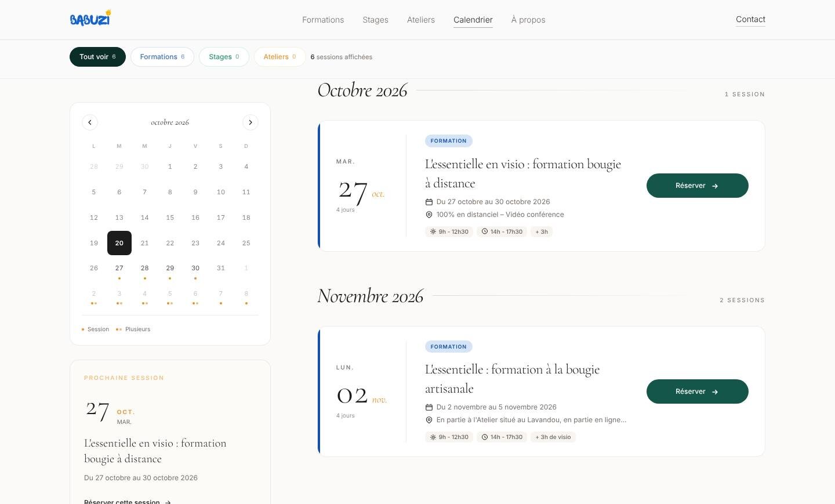The image size is (835, 504).
Task: Click the 2 SESSIONS count label
Action: tap(742, 300)
